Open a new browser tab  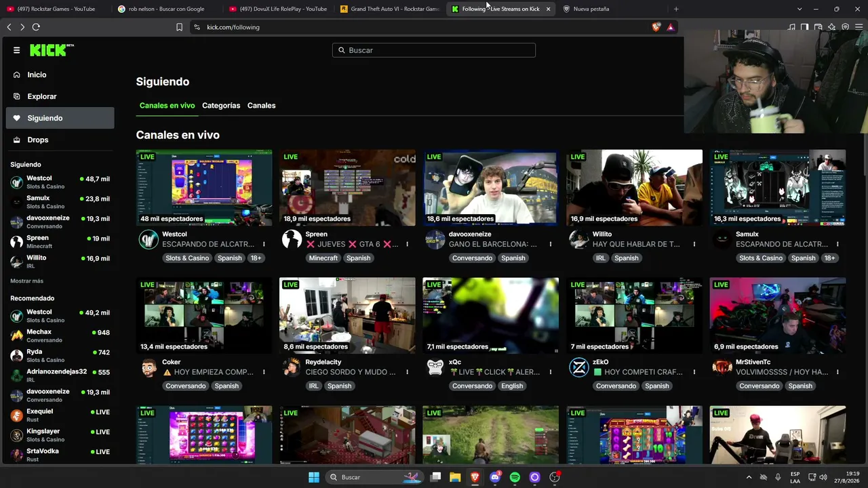click(x=676, y=9)
